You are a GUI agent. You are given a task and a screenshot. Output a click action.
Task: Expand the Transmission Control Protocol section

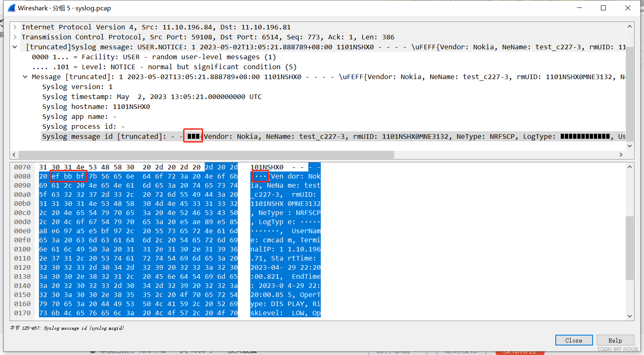coord(15,37)
